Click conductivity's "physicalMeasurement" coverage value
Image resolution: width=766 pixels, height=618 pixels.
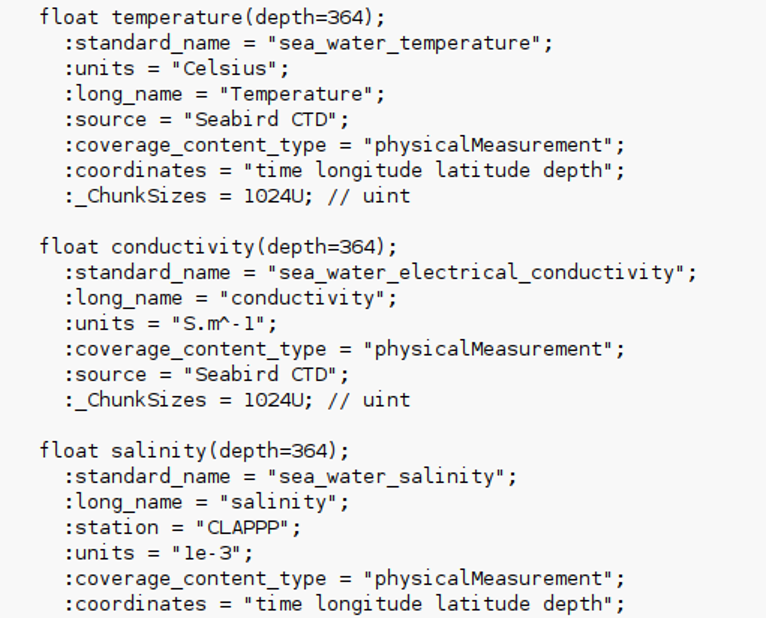(493, 349)
